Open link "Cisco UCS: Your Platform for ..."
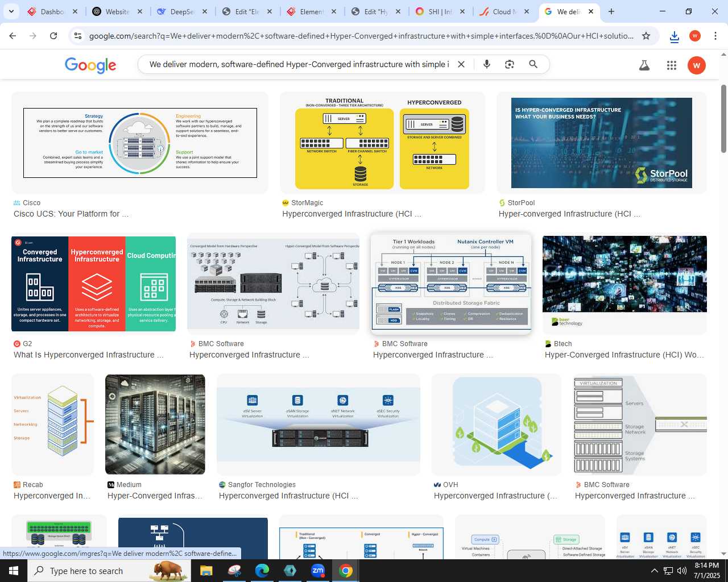 [71, 214]
